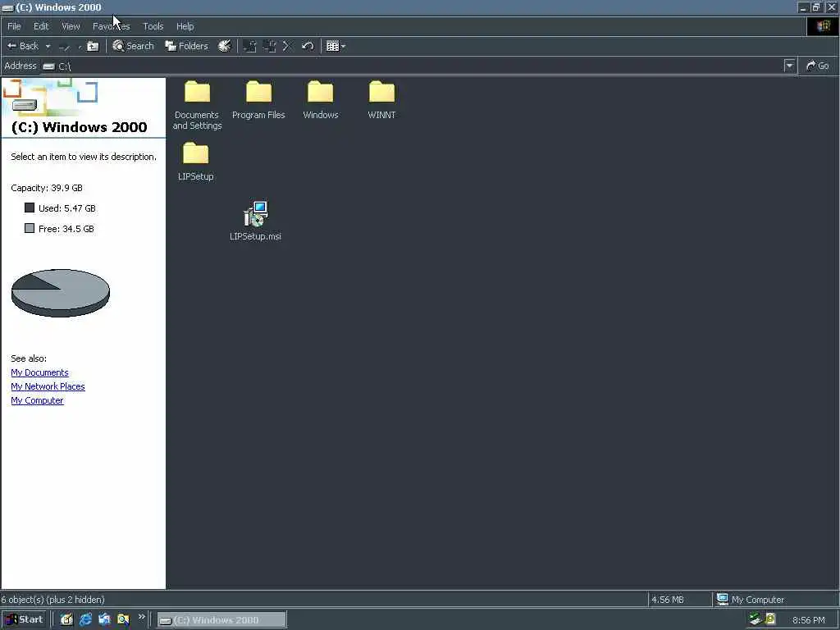
Task: Open the Edit menu
Action: (41, 26)
